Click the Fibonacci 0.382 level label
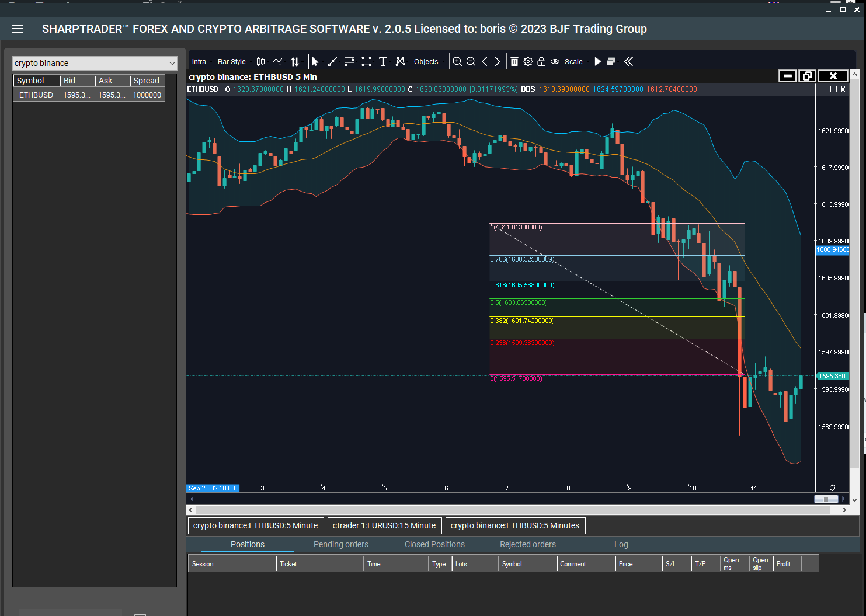The height and width of the screenshot is (616, 866). click(x=522, y=321)
